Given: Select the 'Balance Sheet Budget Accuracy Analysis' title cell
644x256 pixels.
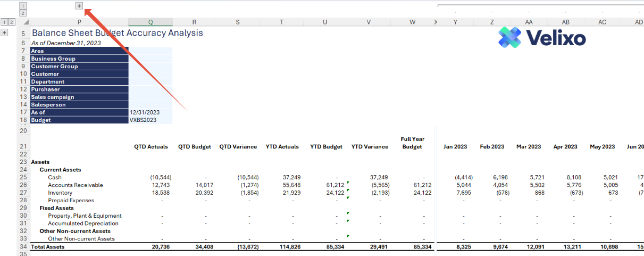Looking at the screenshot, I should (x=117, y=33).
